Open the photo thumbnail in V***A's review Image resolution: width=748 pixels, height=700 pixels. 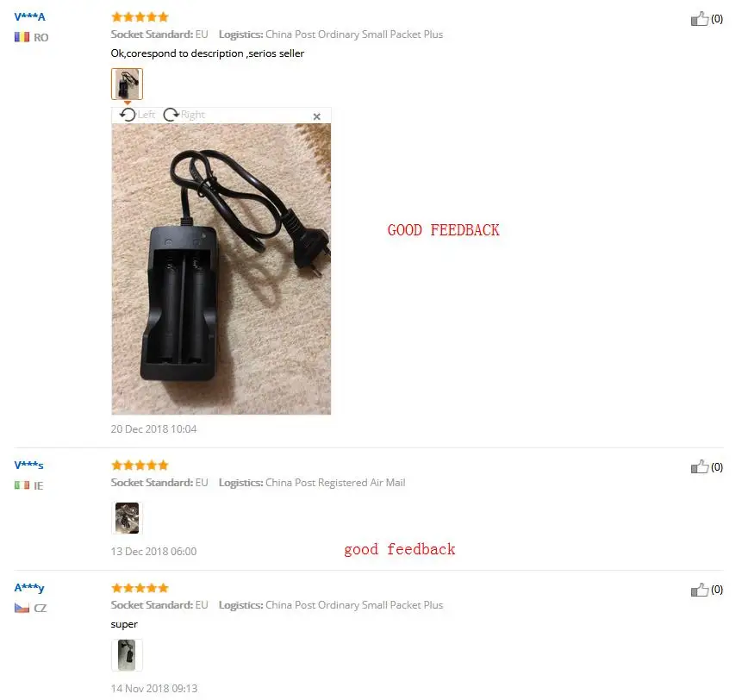[127, 84]
